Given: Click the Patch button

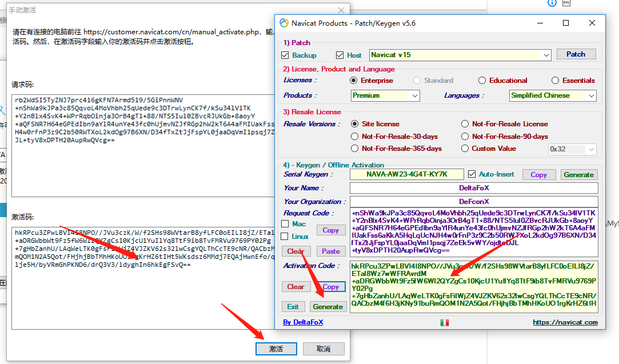Looking at the screenshot, I should pyautogui.click(x=576, y=54).
